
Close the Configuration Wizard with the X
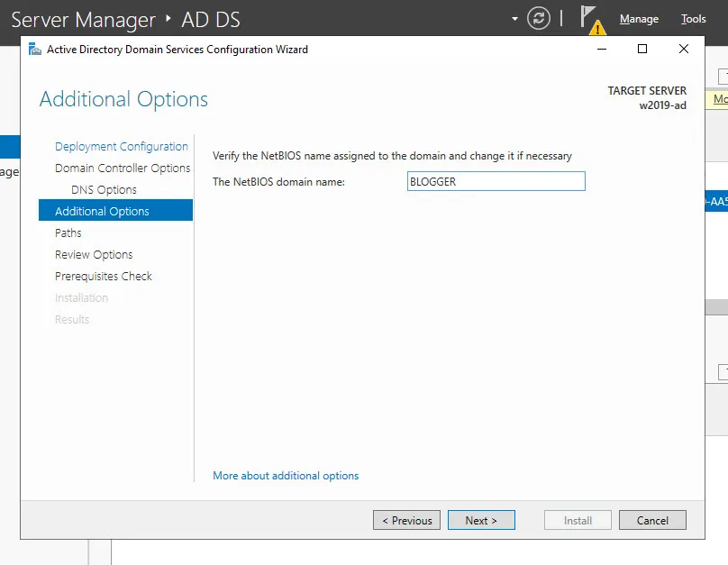684,50
